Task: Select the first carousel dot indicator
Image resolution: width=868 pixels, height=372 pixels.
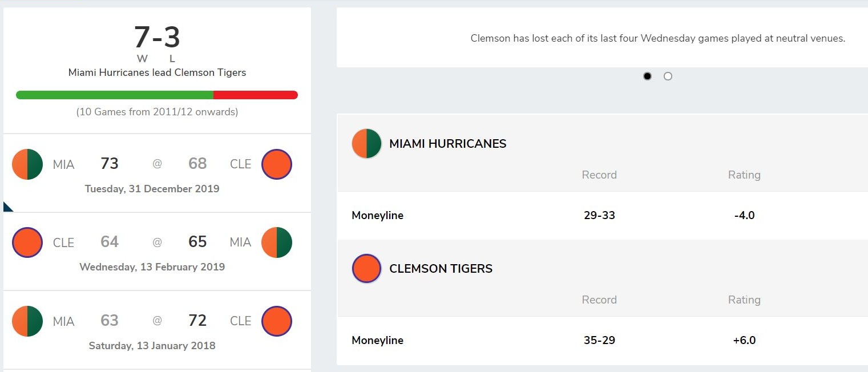Action: coord(647,76)
